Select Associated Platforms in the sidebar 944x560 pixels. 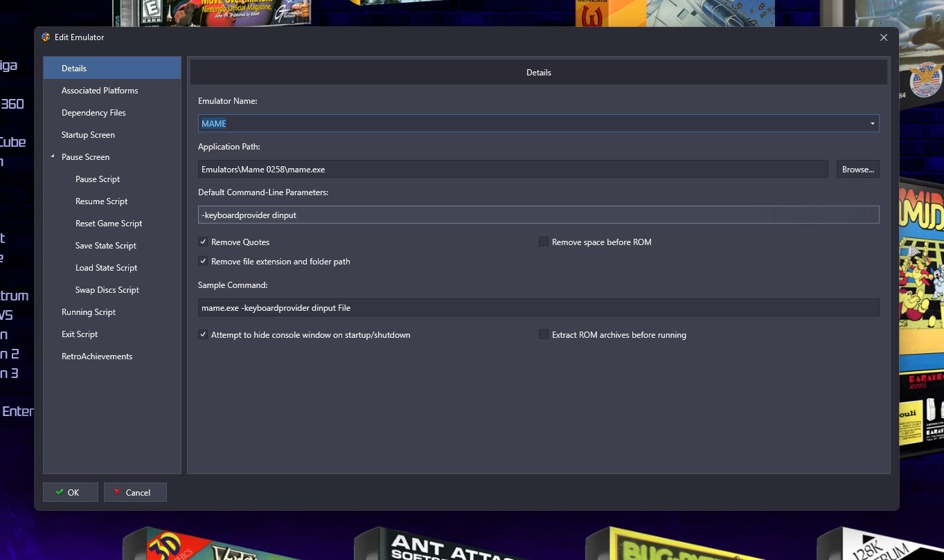coord(100,91)
